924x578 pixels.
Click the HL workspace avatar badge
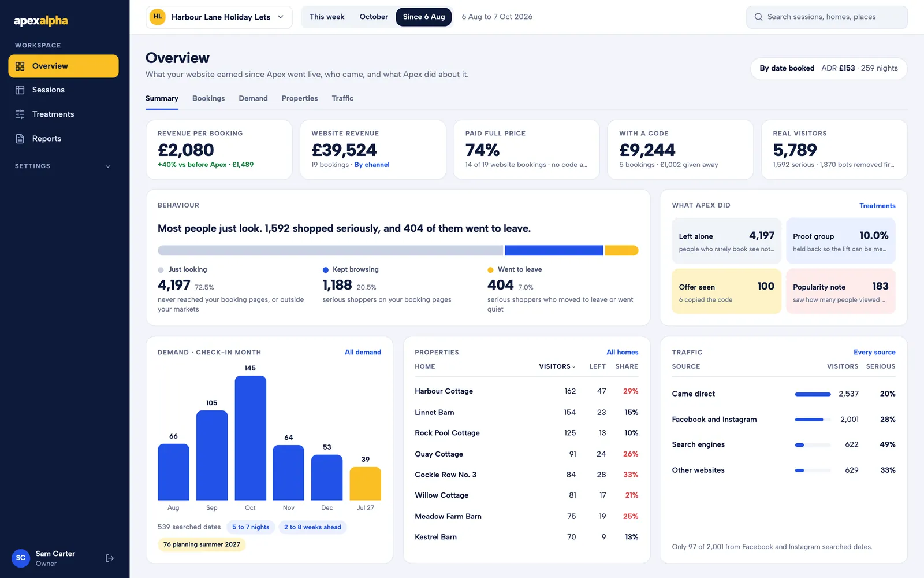point(158,17)
